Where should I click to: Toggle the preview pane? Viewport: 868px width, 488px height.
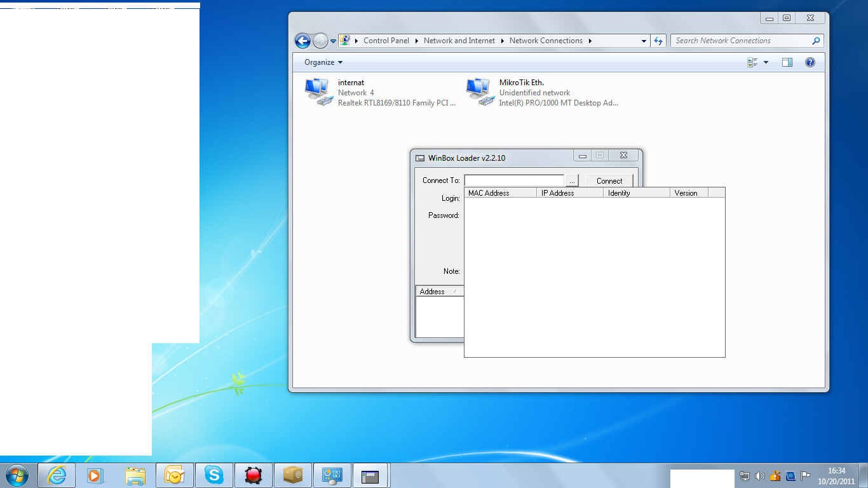coord(787,62)
